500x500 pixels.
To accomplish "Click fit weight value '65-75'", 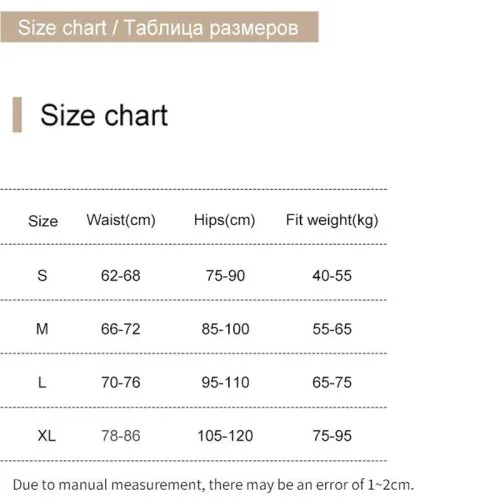I will click(x=332, y=382).
